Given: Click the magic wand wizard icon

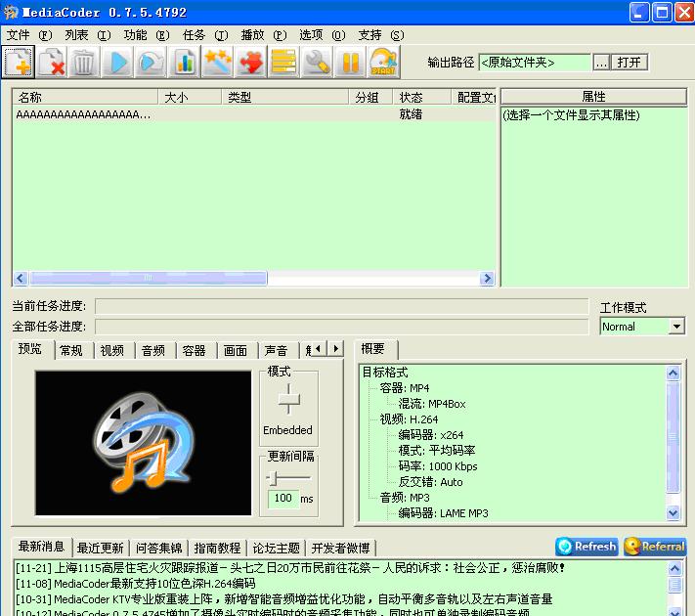Looking at the screenshot, I should tap(218, 62).
